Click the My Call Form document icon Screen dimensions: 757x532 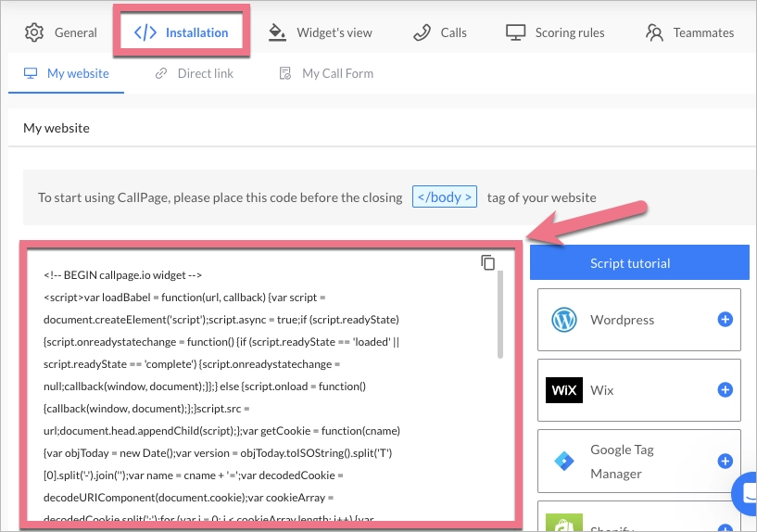285,73
